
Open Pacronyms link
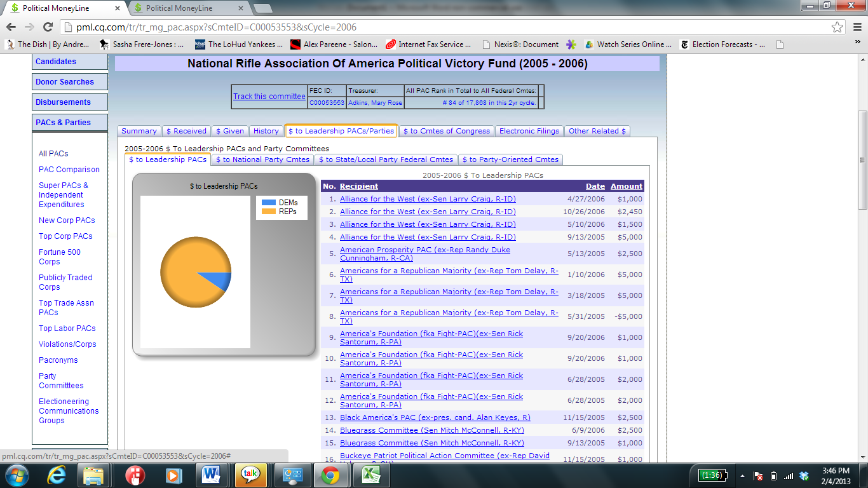point(58,360)
